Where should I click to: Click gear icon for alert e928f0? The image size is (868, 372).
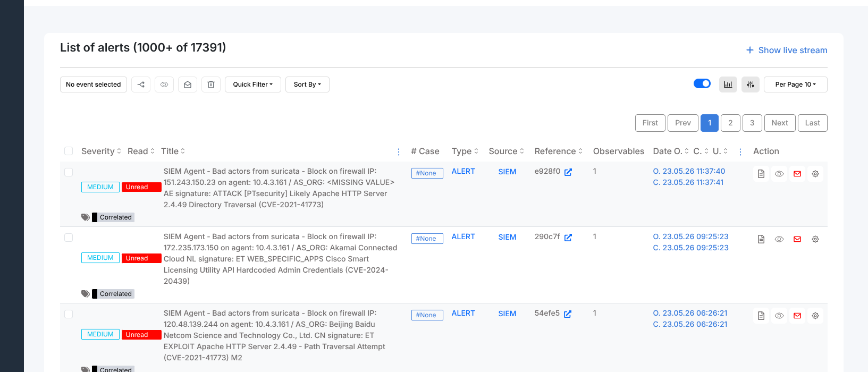pyautogui.click(x=815, y=174)
